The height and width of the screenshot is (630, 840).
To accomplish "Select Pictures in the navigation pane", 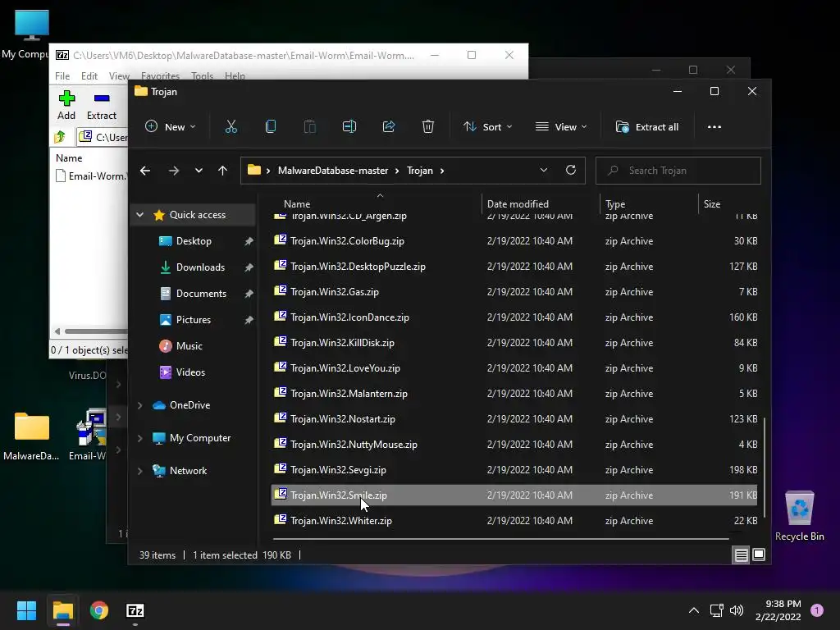I will pyautogui.click(x=193, y=320).
